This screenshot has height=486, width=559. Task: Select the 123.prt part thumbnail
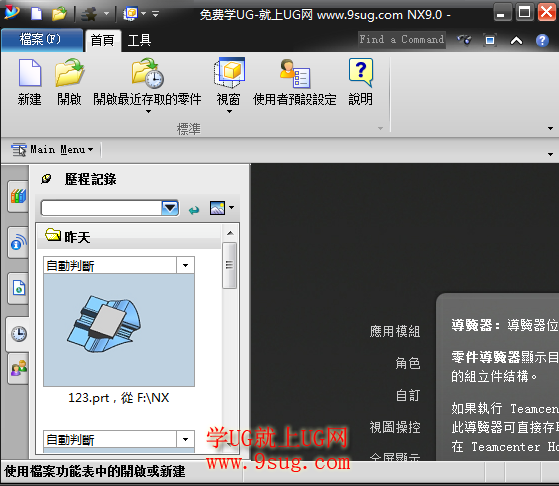(119, 330)
